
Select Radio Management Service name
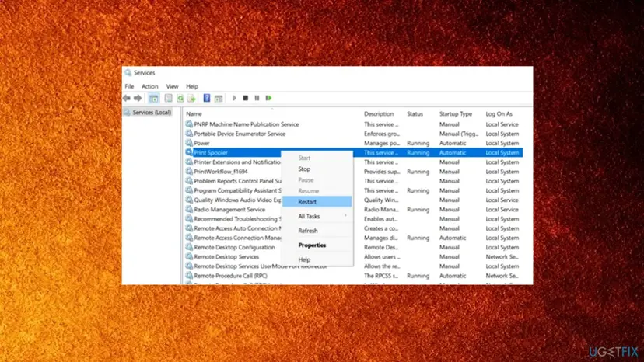point(229,209)
